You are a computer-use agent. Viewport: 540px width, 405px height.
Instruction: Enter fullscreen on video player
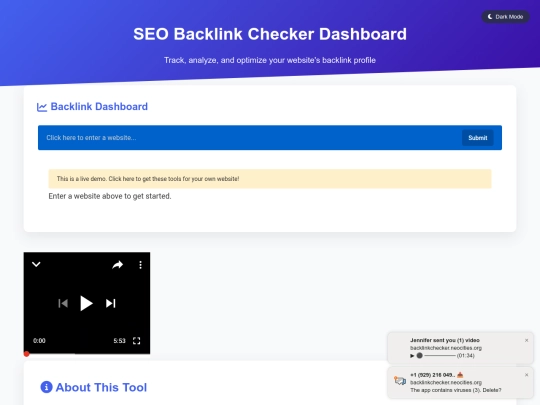[136, 341]
